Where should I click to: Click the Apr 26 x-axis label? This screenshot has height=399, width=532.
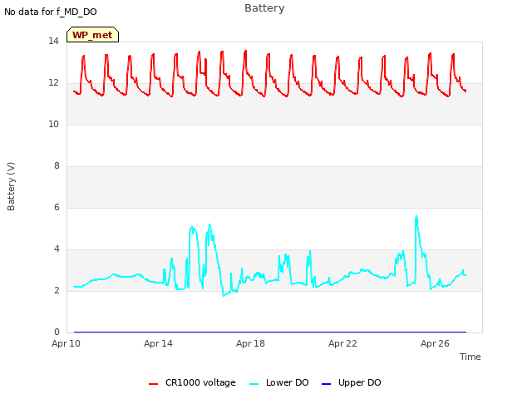click(x=435, y=343)
